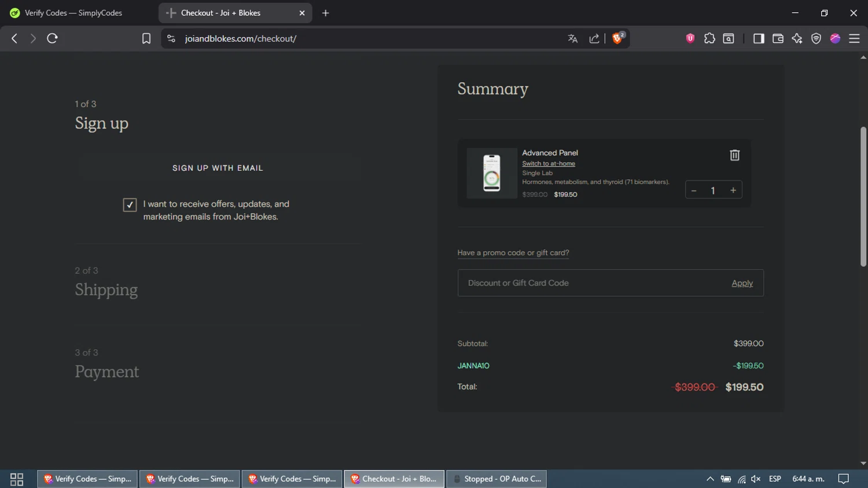Viewport: 868px width, 488px height.
Task: Open the Brave VPN icon
Action: coord(816,38)
